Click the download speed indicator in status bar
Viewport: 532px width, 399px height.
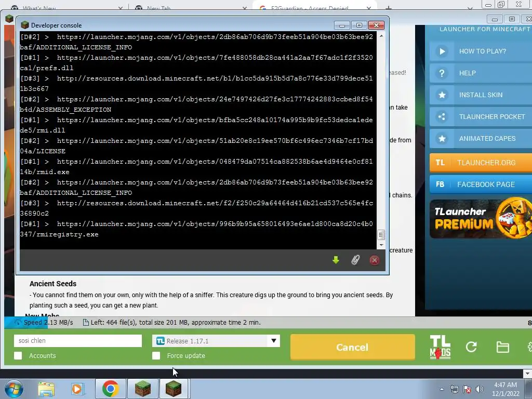[44, 322]
